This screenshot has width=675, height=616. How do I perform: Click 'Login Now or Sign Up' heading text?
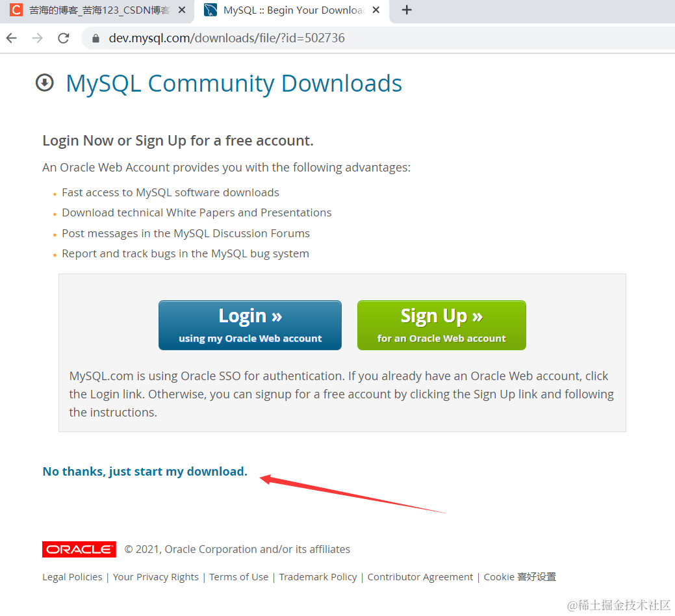coord(178,141)
